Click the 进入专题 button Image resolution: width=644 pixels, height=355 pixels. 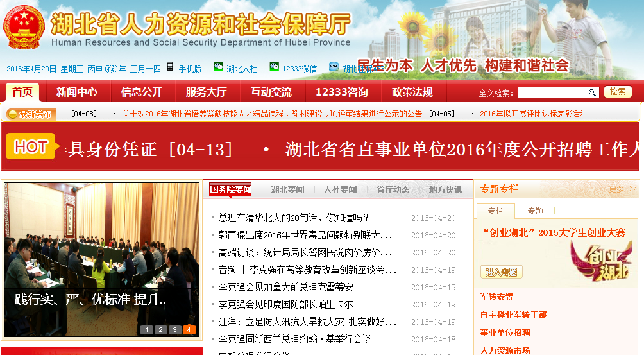pos(501,272)
